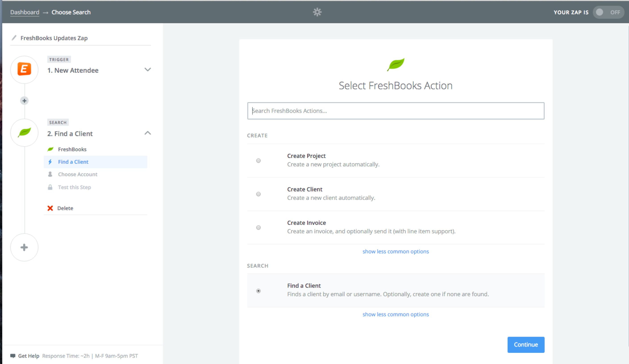Click the pencil icon to rename the zap
Screen dimensions: 629x364
coord(14,38)
